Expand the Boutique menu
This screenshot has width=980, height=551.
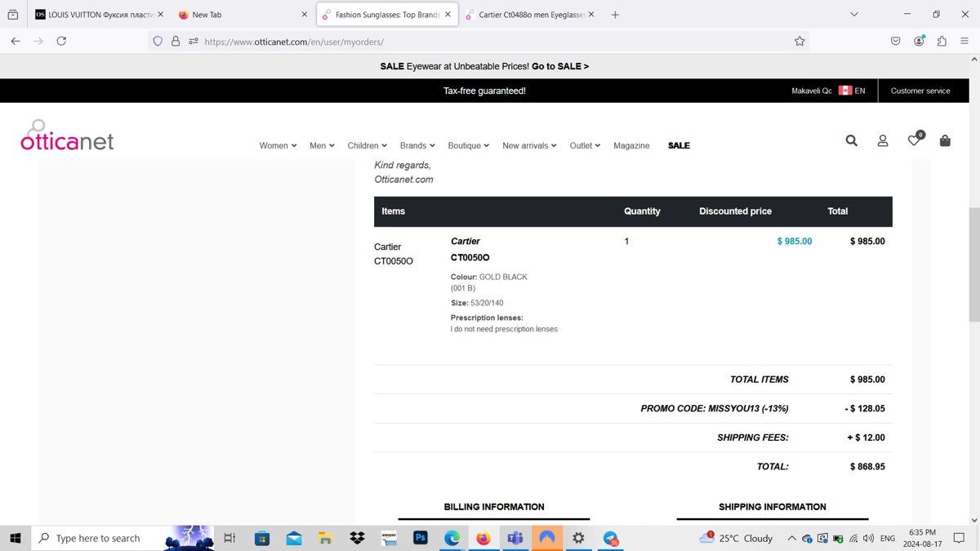(x=469, y=145)
